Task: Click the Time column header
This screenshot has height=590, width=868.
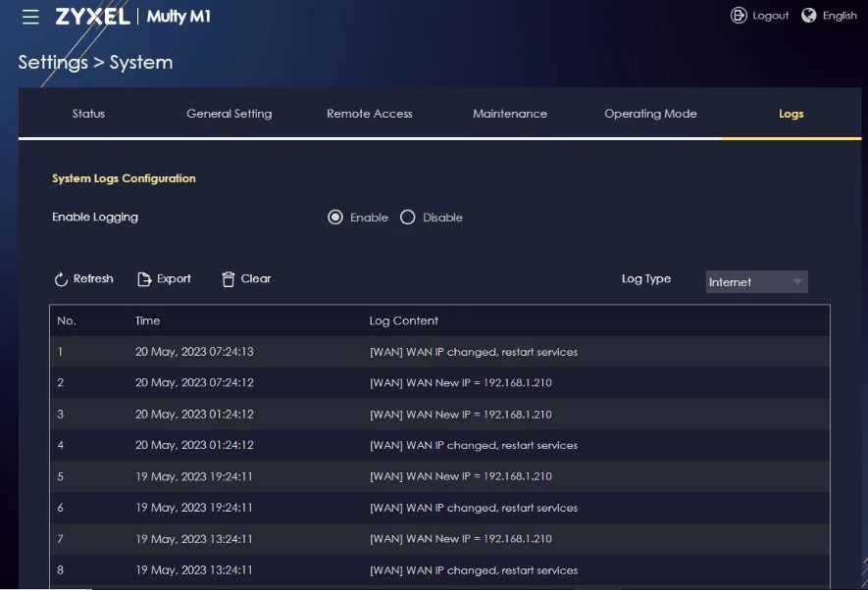Action: [x=147, y=320]
